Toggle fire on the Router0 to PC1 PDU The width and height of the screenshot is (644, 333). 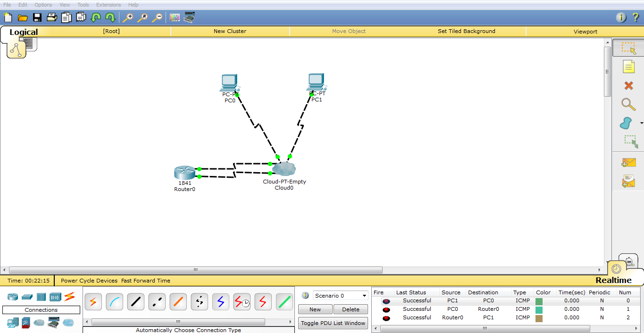pyautogui.click(x=386, y=317)
